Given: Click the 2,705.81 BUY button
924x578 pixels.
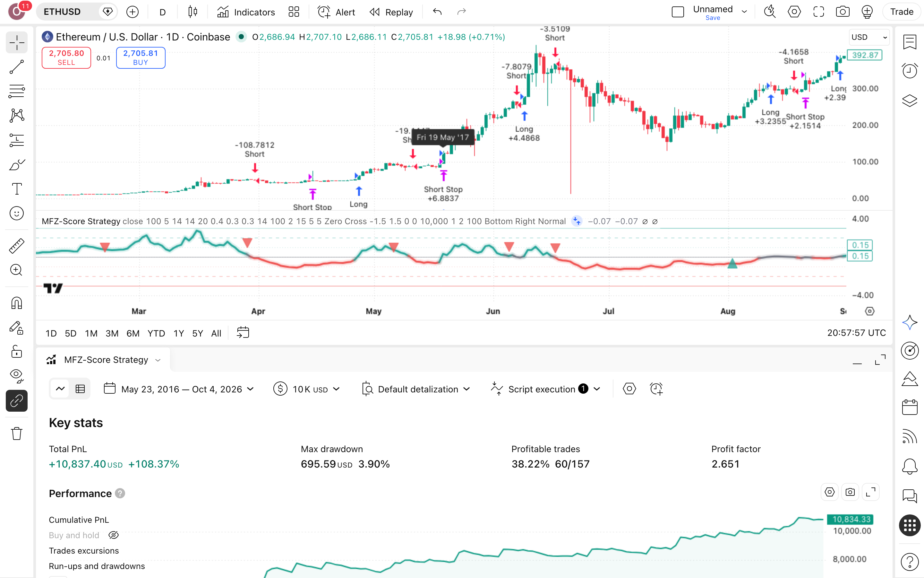Looking at the screenshot, I should tap(141, 58).
